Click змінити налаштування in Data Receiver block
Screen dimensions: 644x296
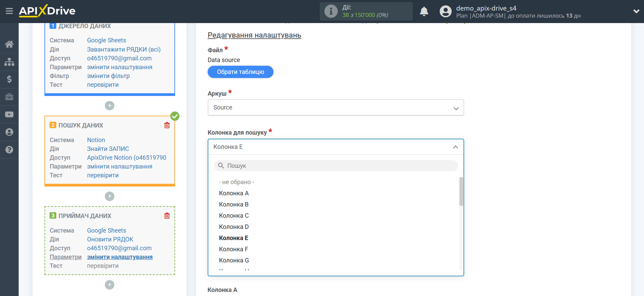click(120, 257)
